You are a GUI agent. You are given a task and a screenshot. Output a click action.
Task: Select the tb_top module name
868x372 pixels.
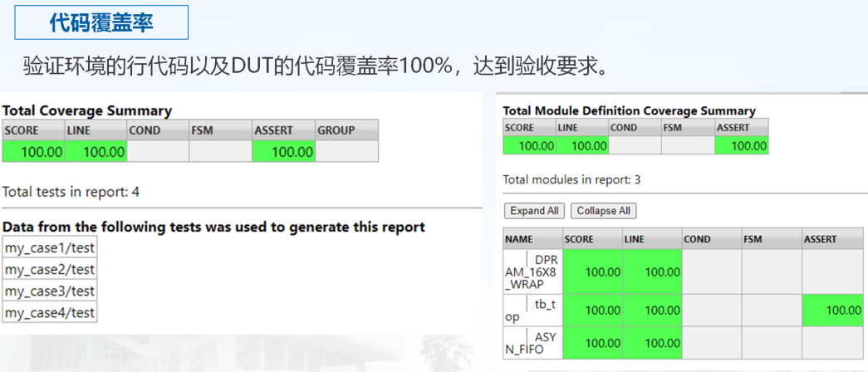pos(532,310)
